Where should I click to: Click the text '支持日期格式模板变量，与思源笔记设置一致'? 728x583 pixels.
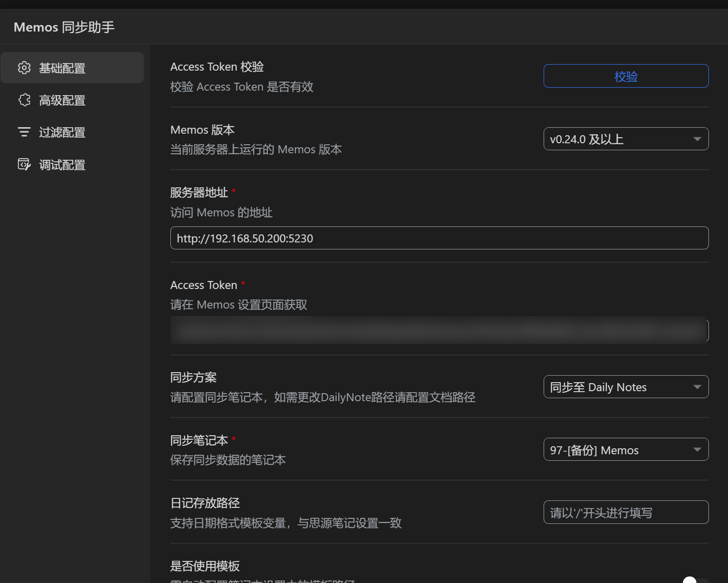286,523
